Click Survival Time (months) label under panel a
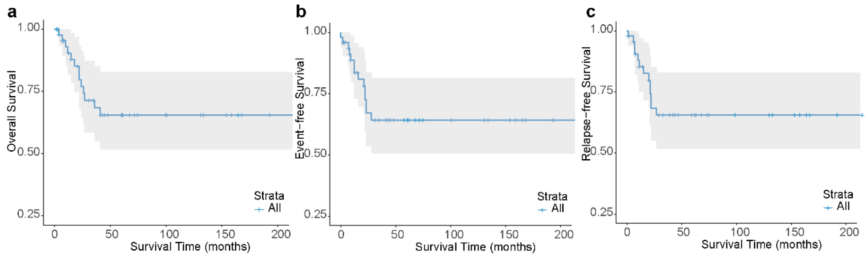Viewport: 868px width, 256px height. coord(190,247)
